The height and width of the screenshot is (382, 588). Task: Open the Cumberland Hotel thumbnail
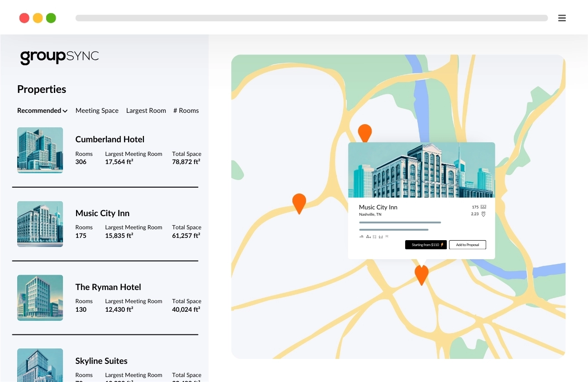click(x=40, y=150)
